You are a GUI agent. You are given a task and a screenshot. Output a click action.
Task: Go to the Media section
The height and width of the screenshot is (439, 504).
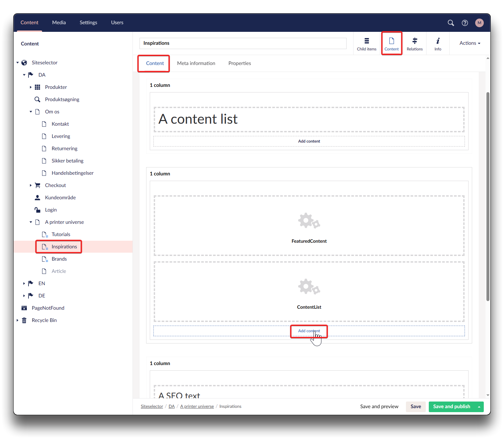click(x=59, y=23)
